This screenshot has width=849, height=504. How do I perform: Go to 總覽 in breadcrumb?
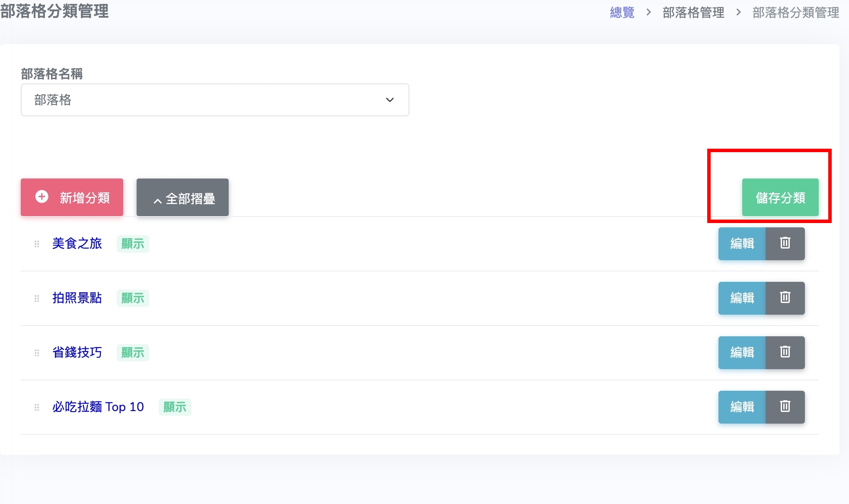[622, 13]
